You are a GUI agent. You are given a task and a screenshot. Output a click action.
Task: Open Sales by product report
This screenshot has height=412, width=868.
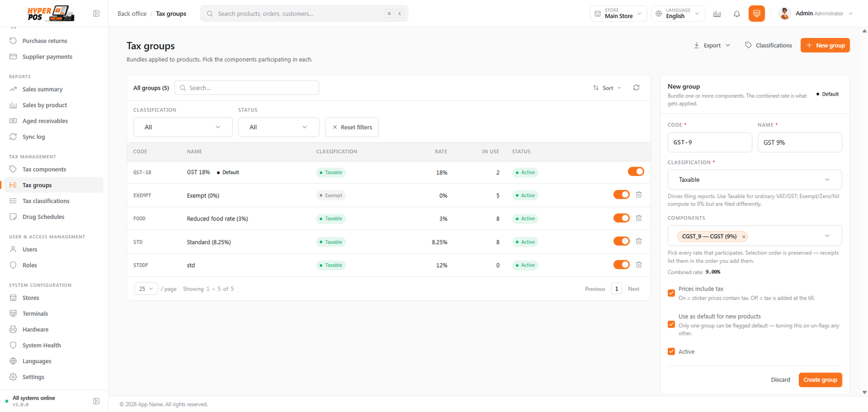(x=54, y=105)
